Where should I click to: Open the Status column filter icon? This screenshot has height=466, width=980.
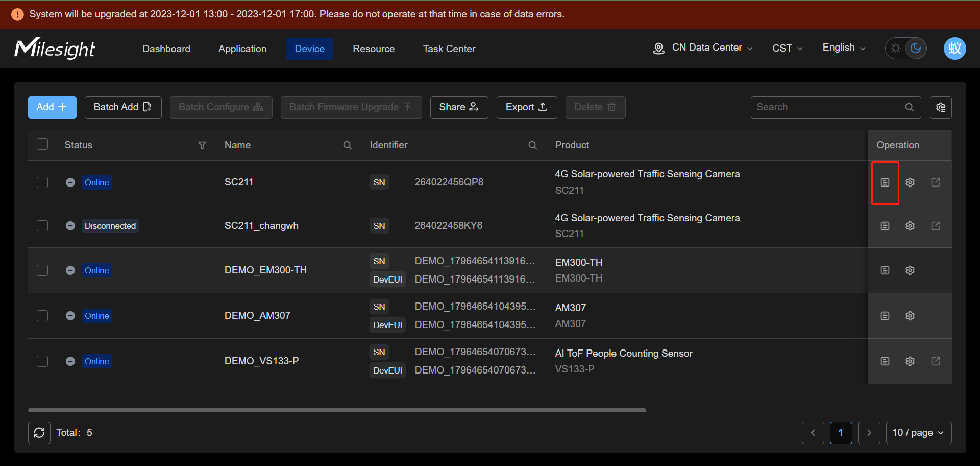point(202,145)
